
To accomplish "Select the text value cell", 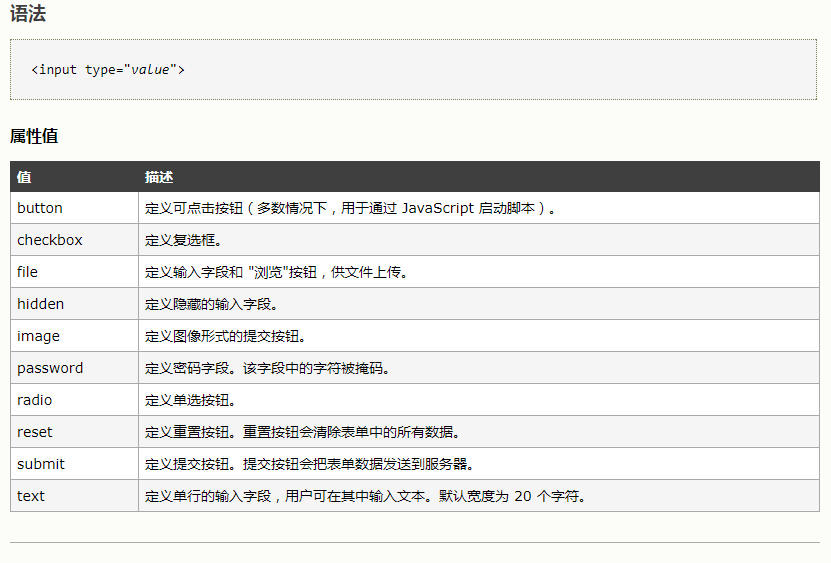I will [x=74, y=496].
